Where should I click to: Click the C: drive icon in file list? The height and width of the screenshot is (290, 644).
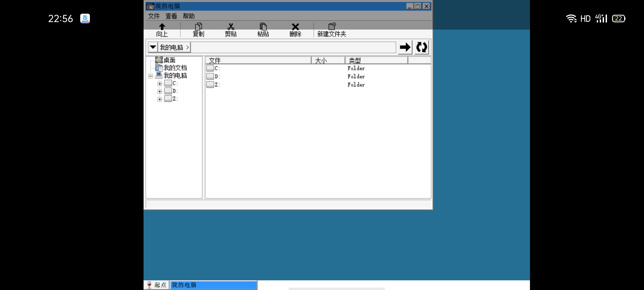210,68
